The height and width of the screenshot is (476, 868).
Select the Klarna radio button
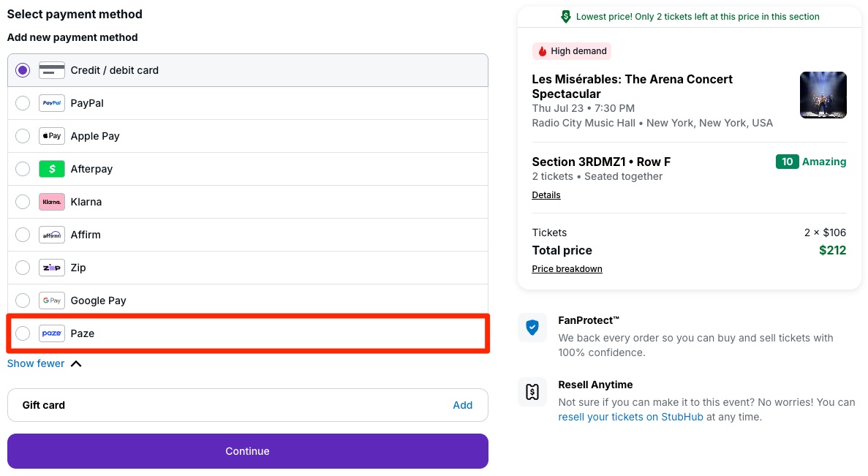pyautogui.click(x=23, y=202)
